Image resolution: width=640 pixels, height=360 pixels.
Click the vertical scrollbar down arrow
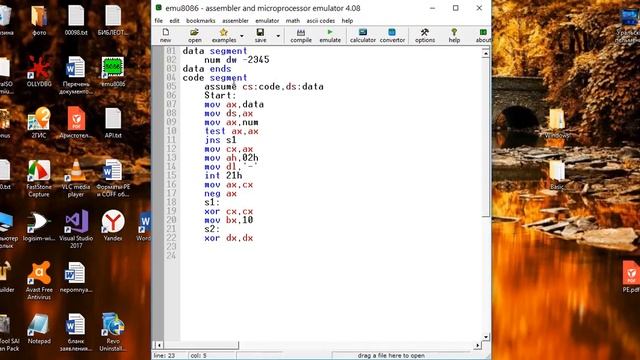pyautogui.click(x=486, y=337)
